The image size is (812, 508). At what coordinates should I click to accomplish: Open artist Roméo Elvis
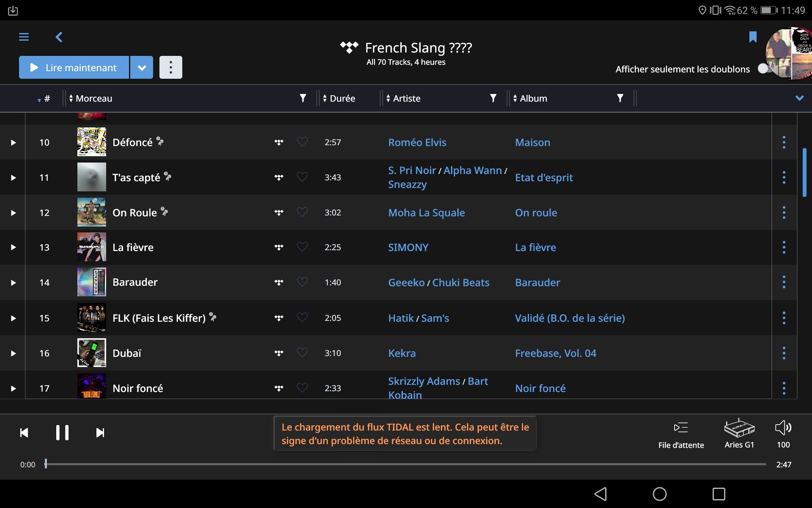417,143
